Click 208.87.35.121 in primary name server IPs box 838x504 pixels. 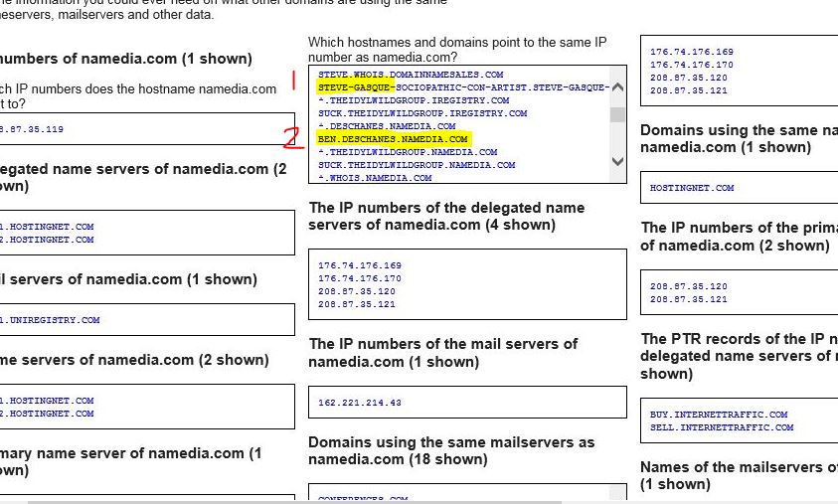click(689, 299)
